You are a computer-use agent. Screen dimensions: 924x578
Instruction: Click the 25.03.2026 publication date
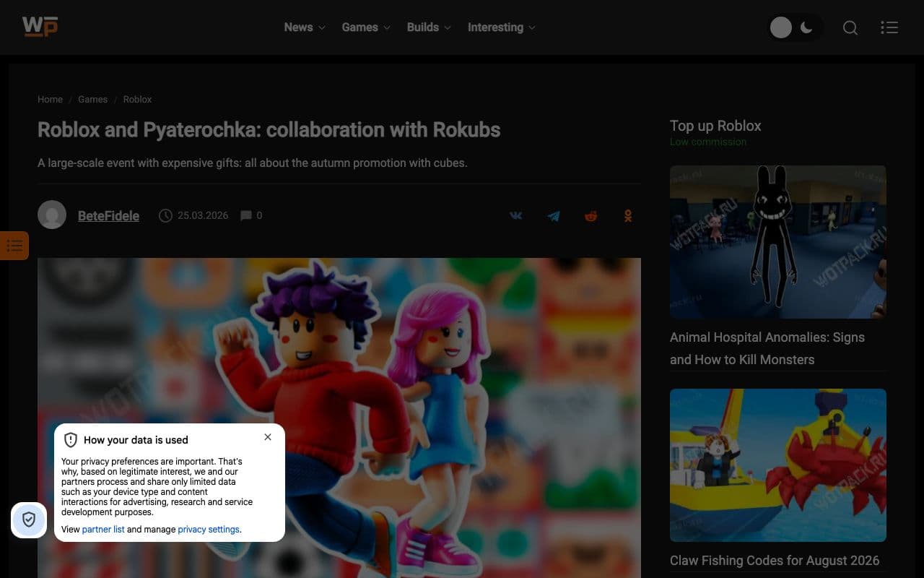[x=203, y=215]
